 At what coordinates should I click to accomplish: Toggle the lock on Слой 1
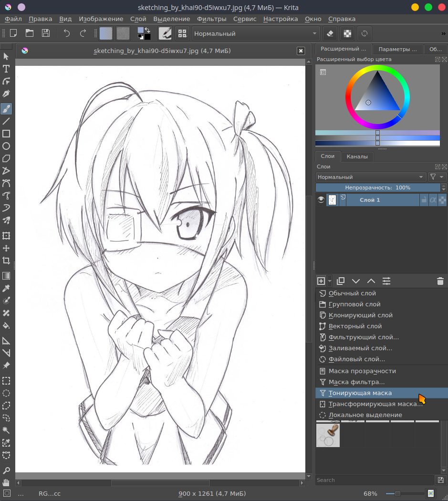pyautogui.click(x=424, y=200)
